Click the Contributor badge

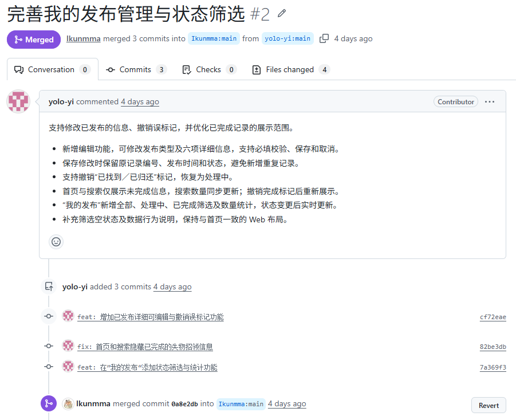(x=456, y=102)
